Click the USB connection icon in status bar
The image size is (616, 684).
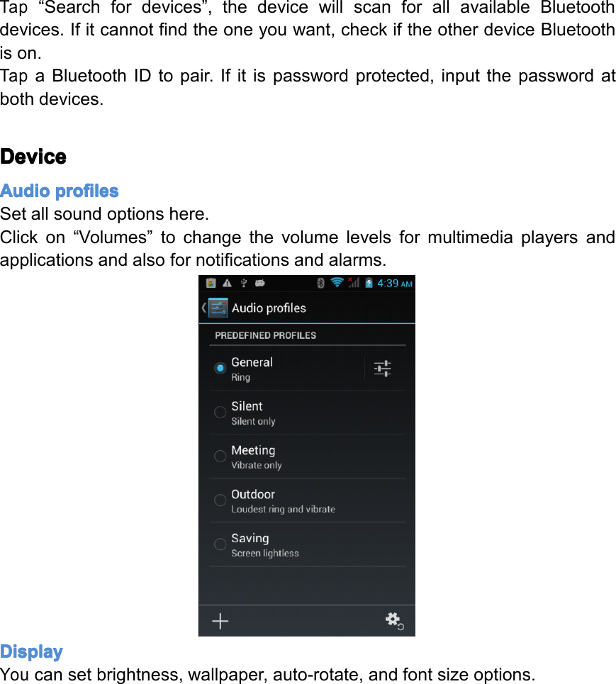point(244,283)
